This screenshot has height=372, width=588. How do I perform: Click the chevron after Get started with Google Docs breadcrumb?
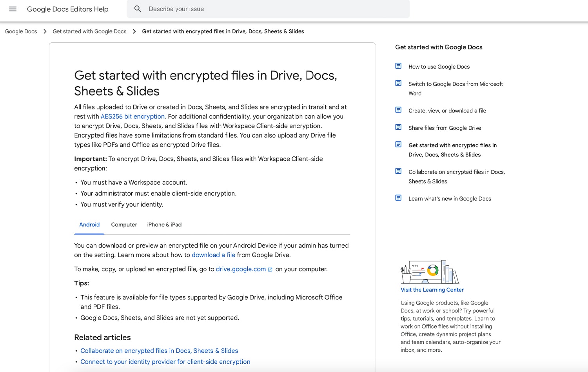click(134, 31)
